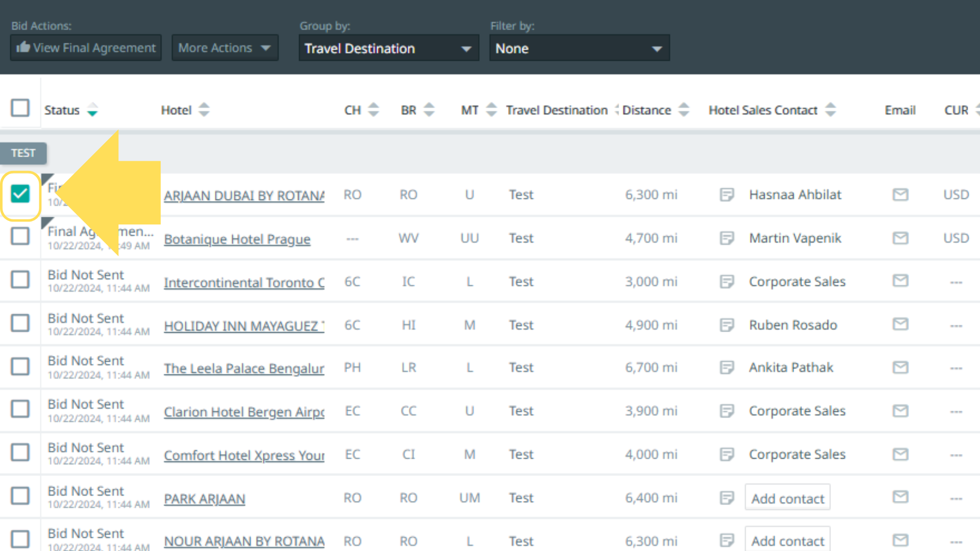Click email envelope for Ruben Rosado
This screenshot has width=980, height=551.
[900, 324]
